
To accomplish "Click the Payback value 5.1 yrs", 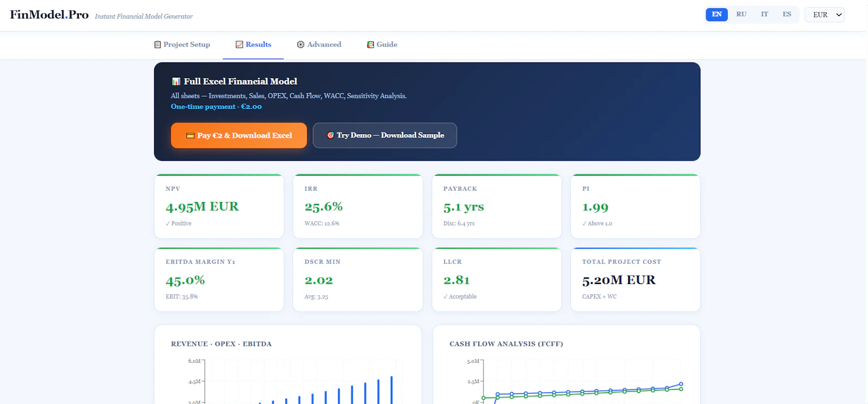I will click(464, 207).
